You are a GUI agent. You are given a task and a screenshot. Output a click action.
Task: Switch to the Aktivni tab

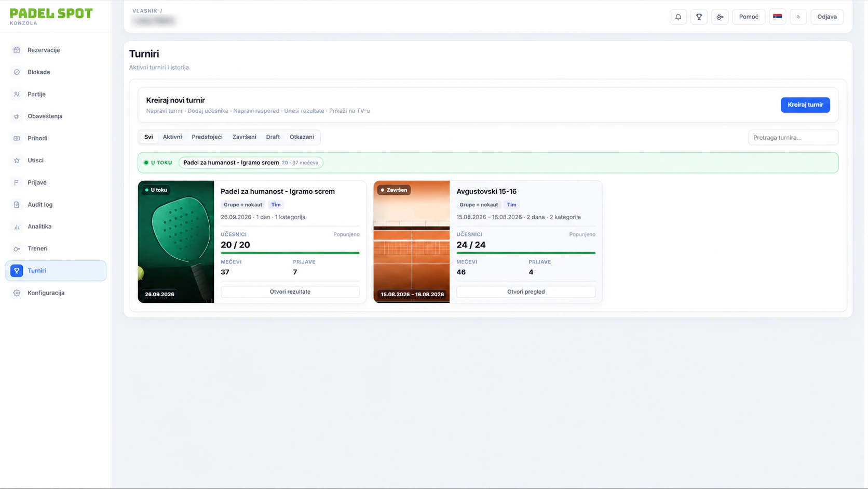pos(172,137)
